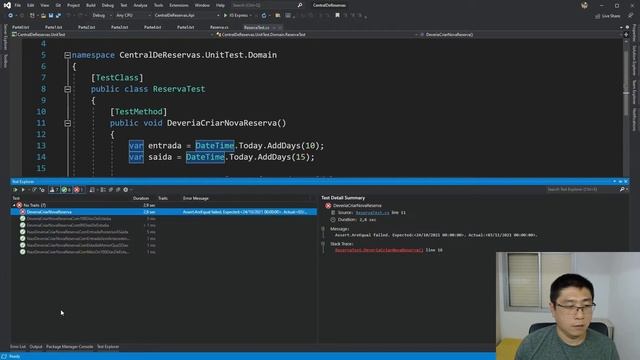Open the member dropdown showing DeveriaCriarNovaReserva
The image size is (640, 360).
point(520,35)
